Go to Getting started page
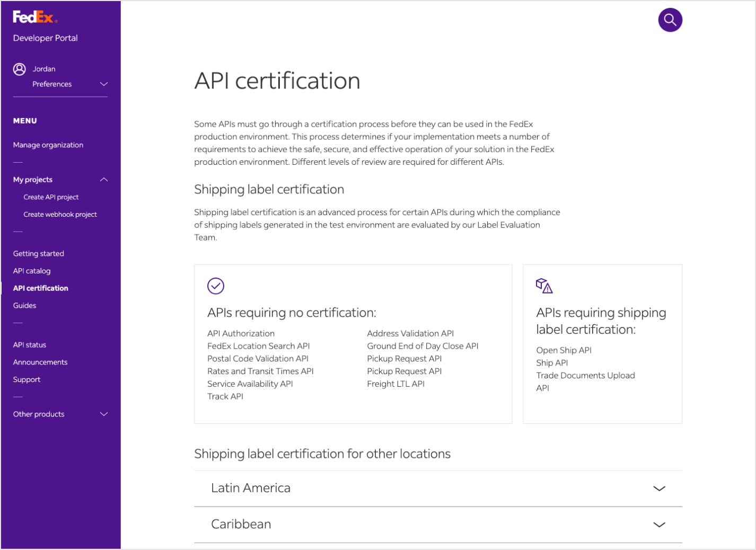Viewport: 756px width, 550px height. pyautogui.click(x=39, y=254)
